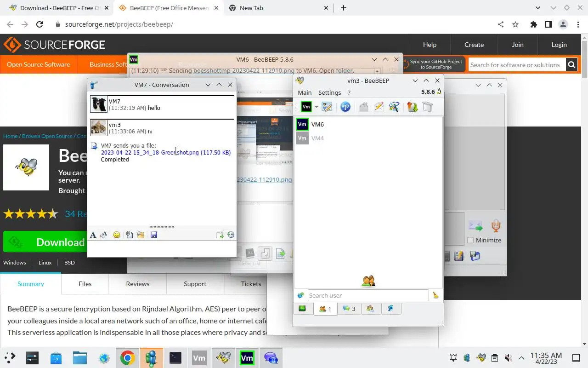Click the orange group users icon in list

(368, 281)
